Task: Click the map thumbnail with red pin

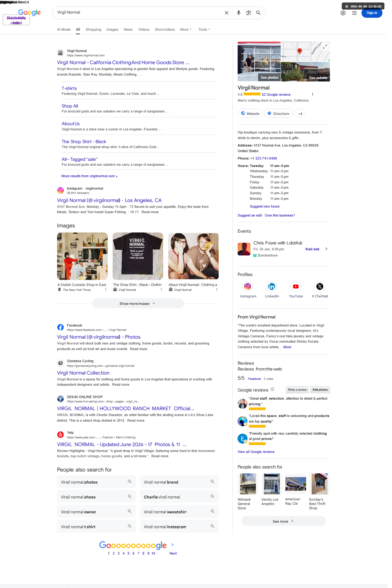Action: (305, 51)
